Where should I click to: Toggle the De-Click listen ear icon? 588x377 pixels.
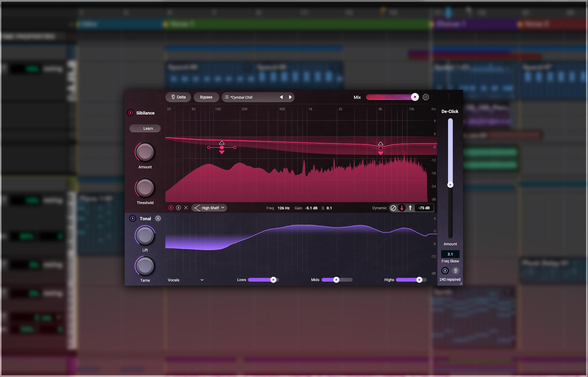456,271
